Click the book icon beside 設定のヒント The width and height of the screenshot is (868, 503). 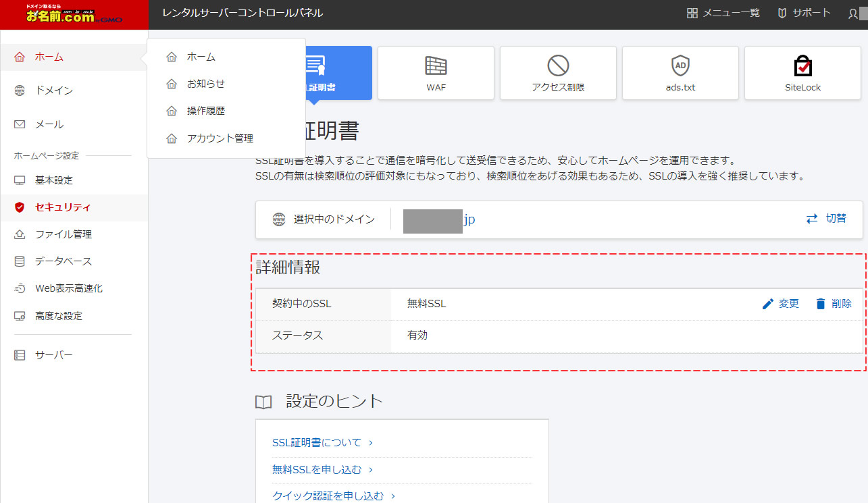pos(263,402)
